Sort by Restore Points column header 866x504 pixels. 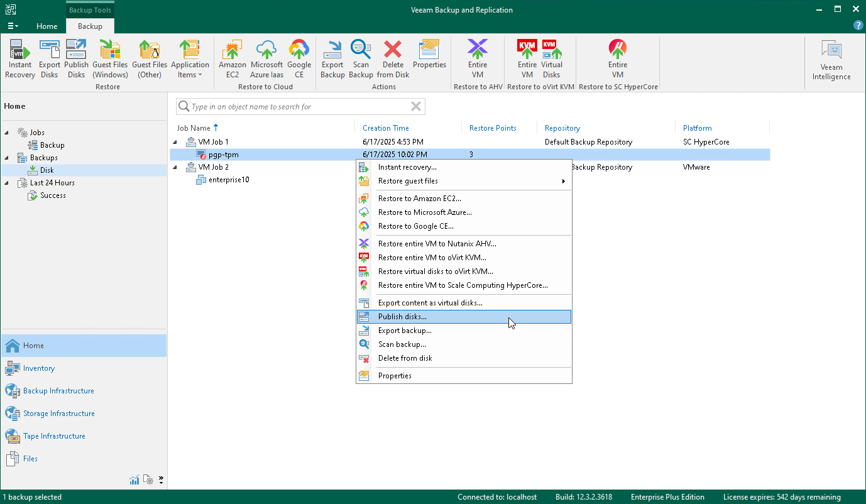pyautogui.click(x=493, y=128)
